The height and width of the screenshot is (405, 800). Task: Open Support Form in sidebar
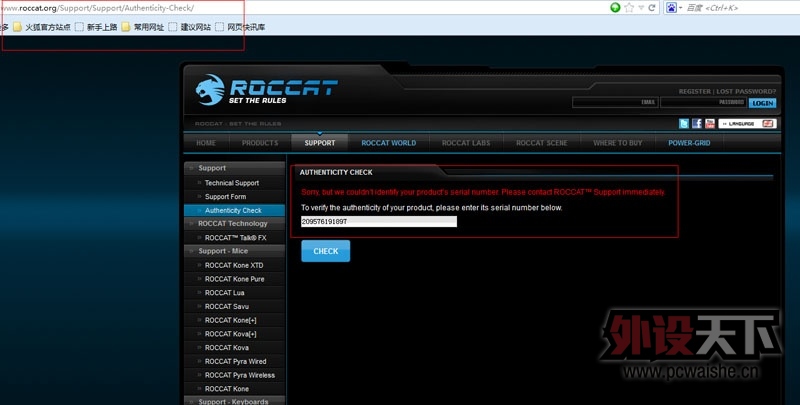coord(234,196)
